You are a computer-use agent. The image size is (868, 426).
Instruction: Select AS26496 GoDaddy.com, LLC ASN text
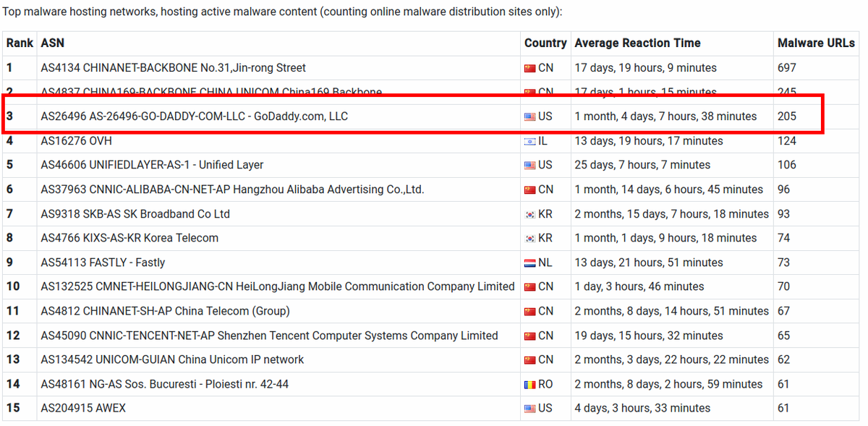pos(195,116)
